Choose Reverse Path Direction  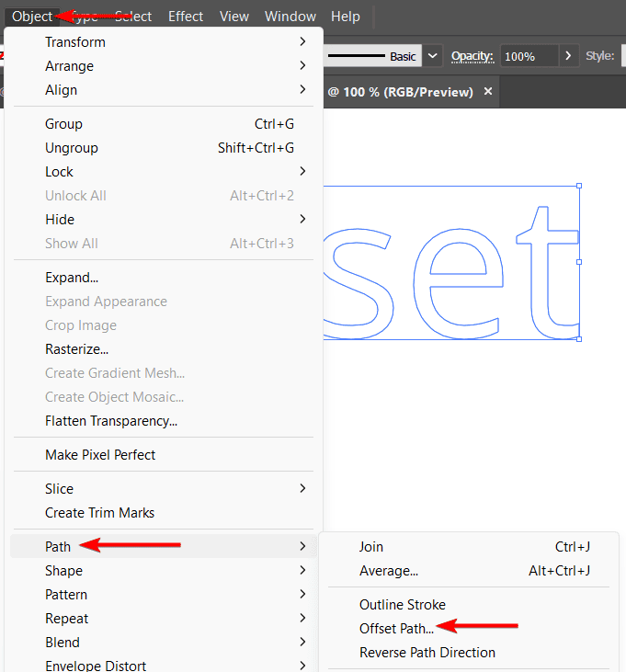[x=427, y=653]
